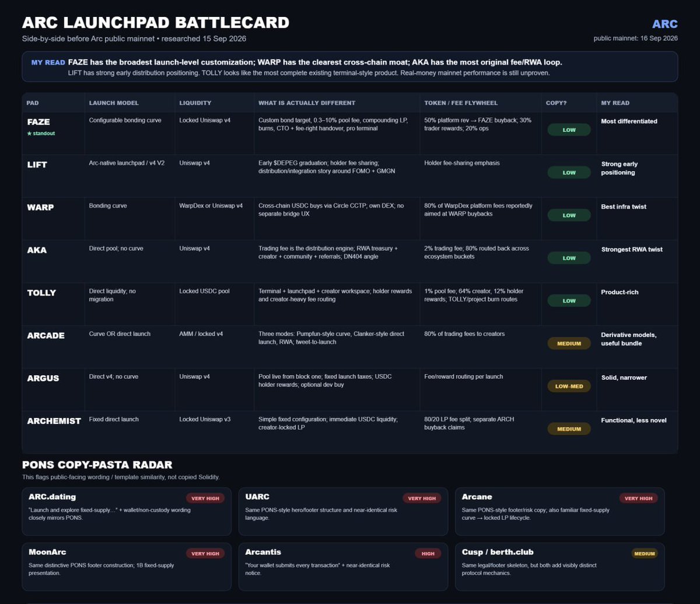The height and width of the screenshot is (604, 700).
Task: Click 'WarpDex or Uniswap v4' cell
Action: pos(211,205)
